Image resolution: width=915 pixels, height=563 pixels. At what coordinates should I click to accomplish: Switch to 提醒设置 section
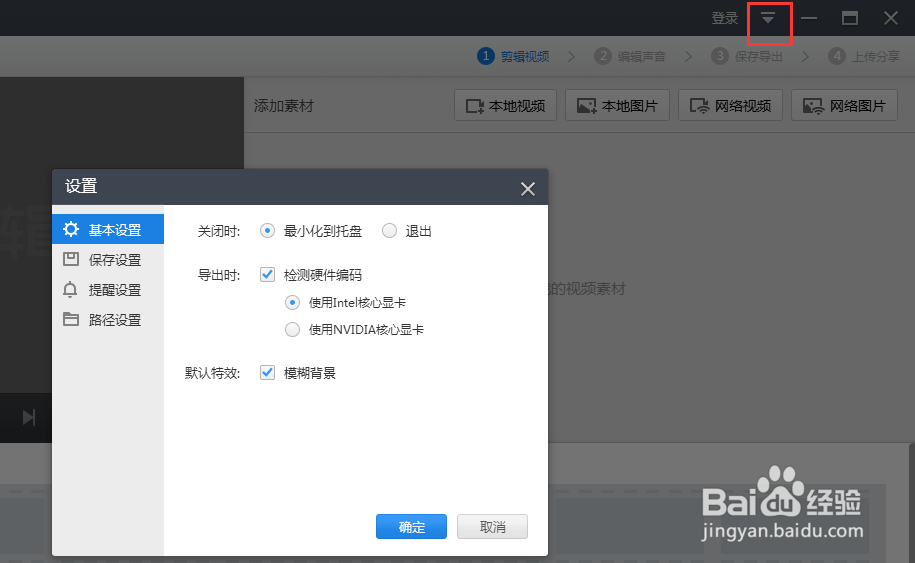[x=108, y=289]
